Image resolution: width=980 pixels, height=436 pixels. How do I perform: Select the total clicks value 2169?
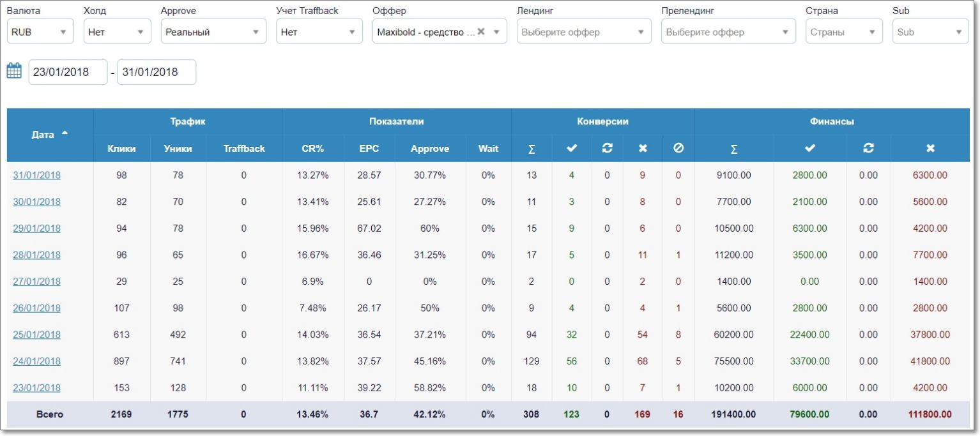121,414
